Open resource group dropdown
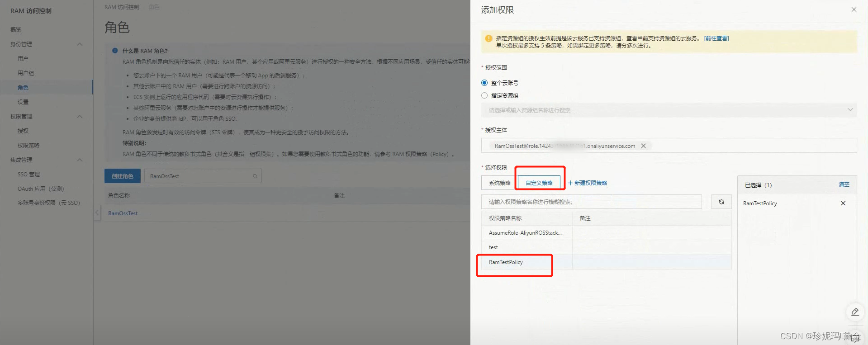This screenshot has width=868, height=345. 669,110
